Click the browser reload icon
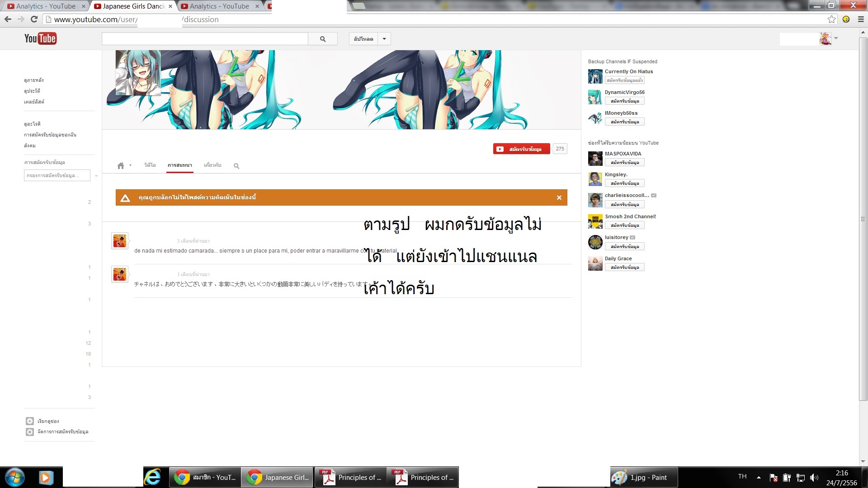Screen dimensions: 868x488 click(34, 19)
